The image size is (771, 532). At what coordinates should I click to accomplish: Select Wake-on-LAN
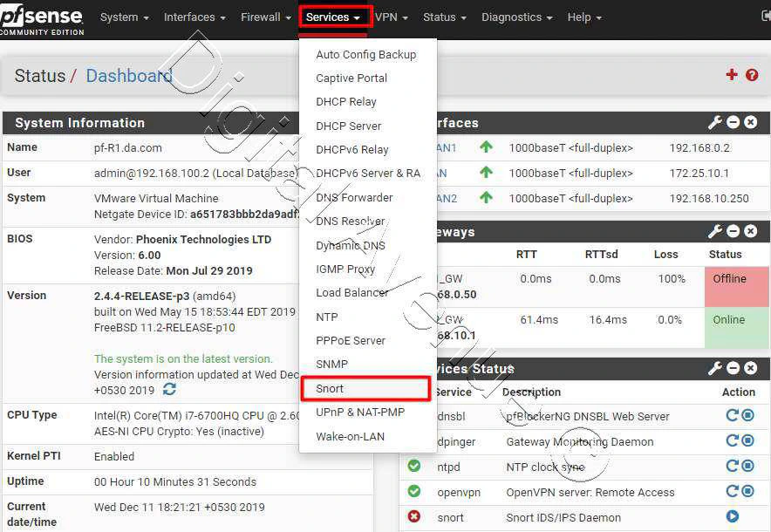pos(367,436)
